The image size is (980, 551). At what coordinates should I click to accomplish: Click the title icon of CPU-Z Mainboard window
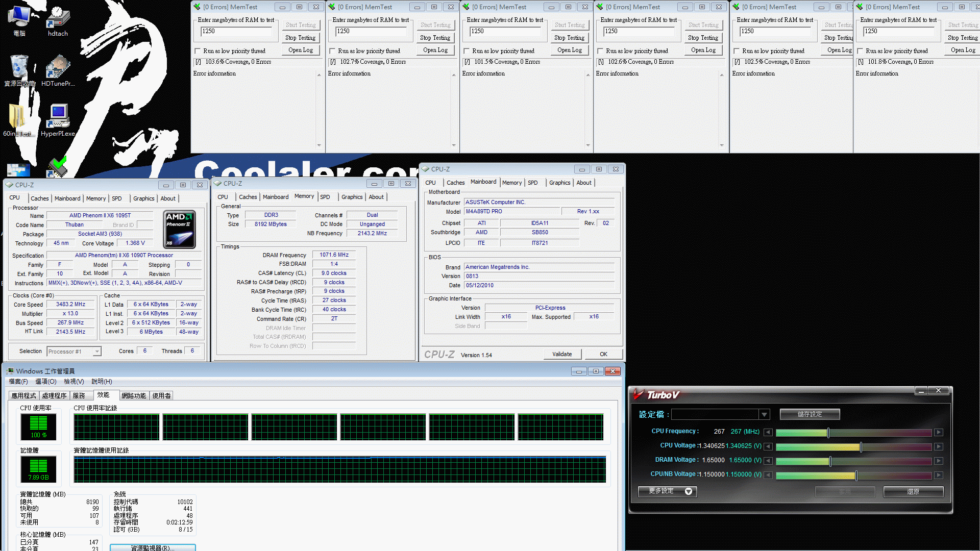tap(425, 169)
